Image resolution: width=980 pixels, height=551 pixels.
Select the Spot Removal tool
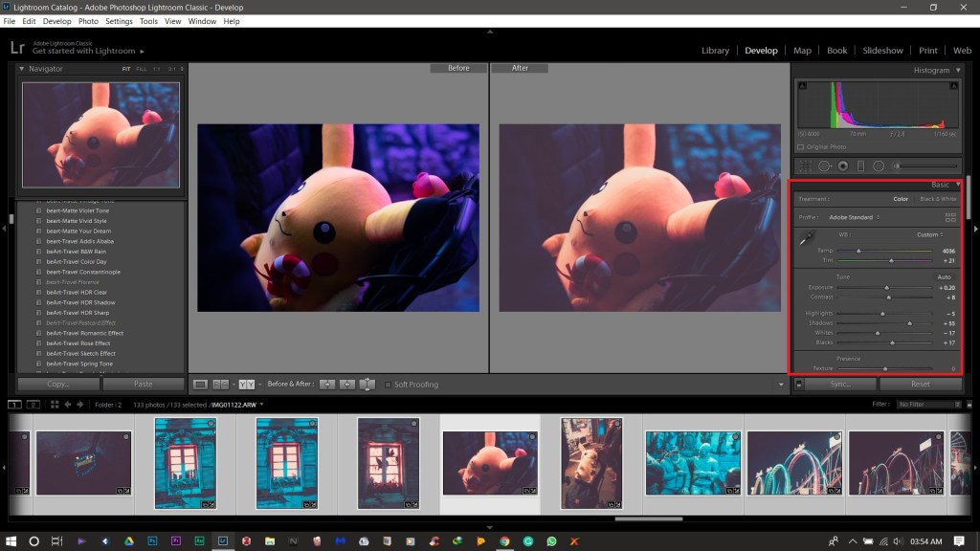824,166
